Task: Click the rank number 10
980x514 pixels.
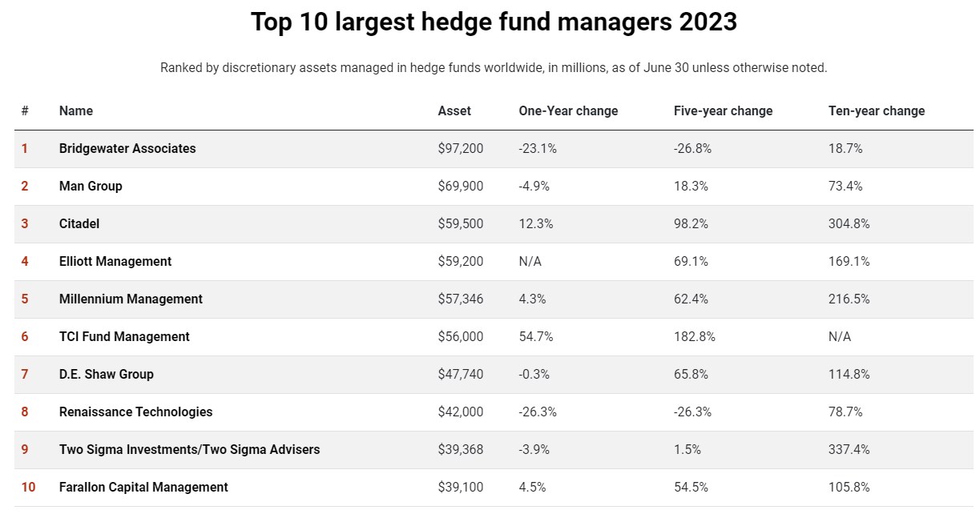Action: pos(27,488)
